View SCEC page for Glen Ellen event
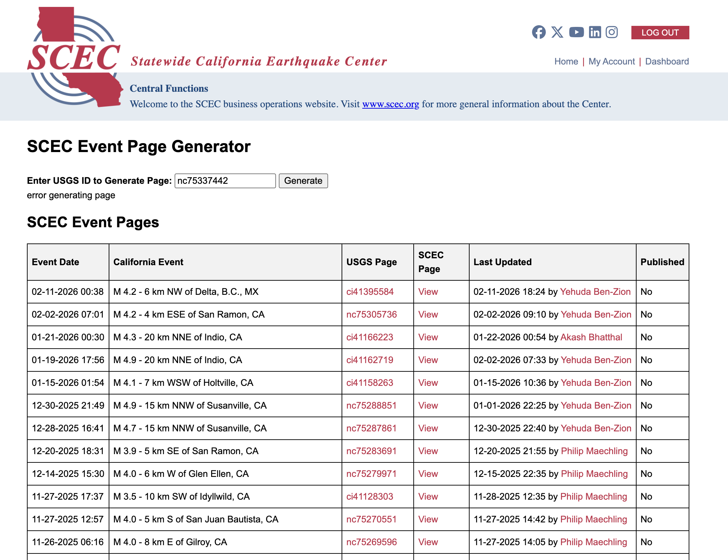Screen dimensions: 728x560 tap(428, 474)
